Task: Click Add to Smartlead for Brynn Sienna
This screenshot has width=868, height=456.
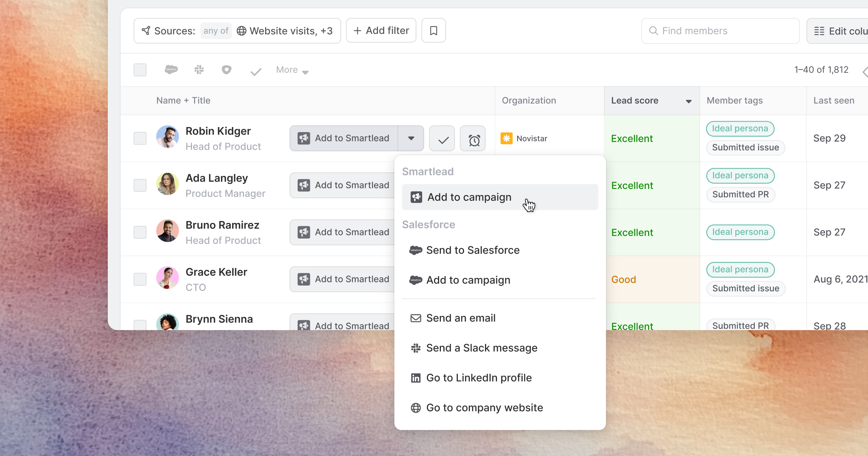Action: [342, 322]
